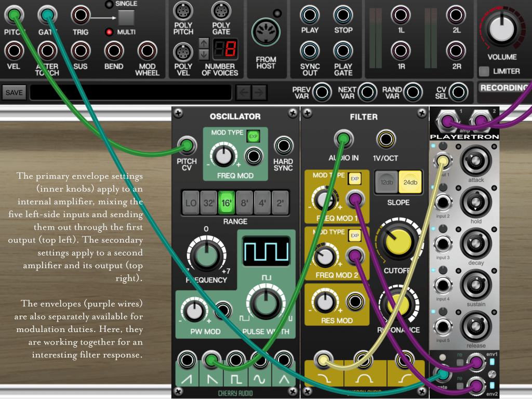Viewport: 532px width, 399px height.
Task: Click the preset name field beside SAVE
Action: 130,92
